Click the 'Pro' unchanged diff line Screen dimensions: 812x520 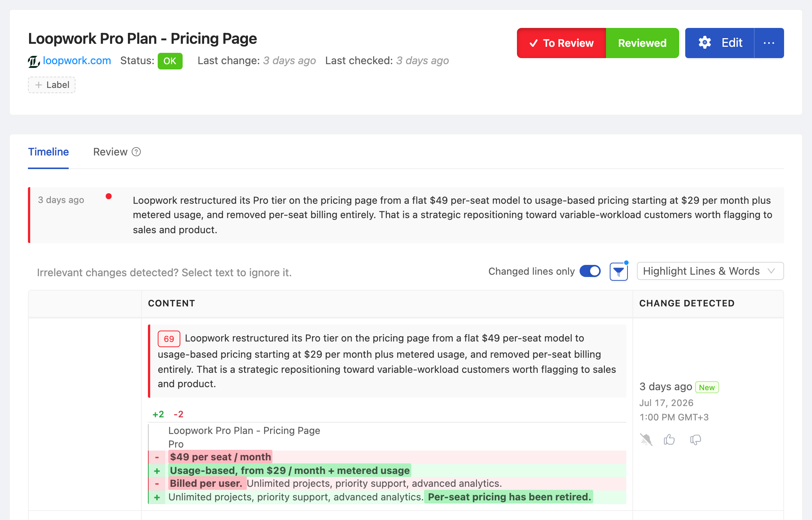pyautogui.click(x=176, y=444)
